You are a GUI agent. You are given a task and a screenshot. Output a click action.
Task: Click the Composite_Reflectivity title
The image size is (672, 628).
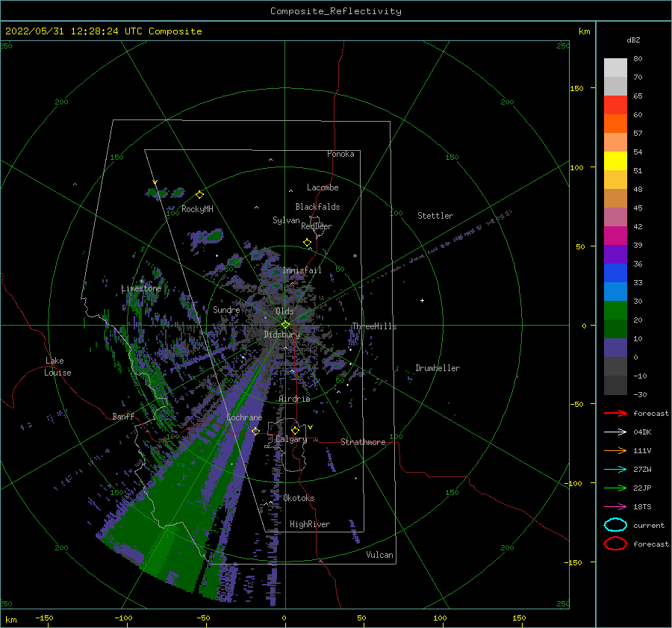pyautogui.click(x=336, y=11)
